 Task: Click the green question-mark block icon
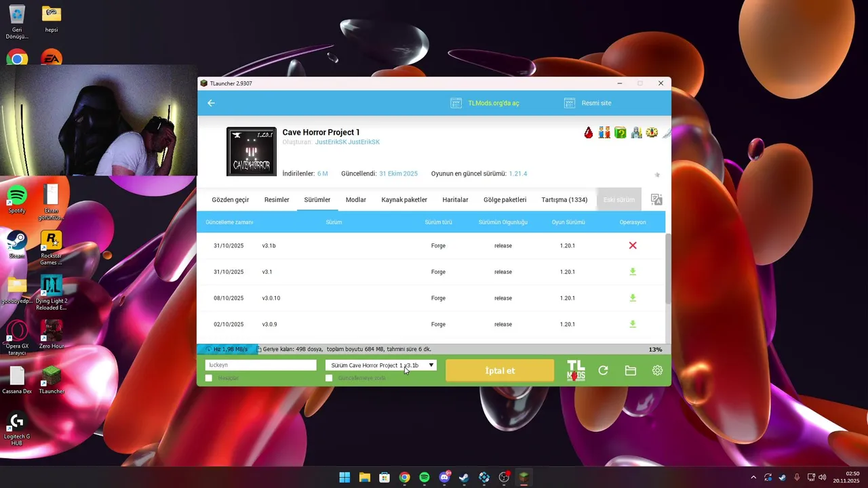[x=620, y=133]
